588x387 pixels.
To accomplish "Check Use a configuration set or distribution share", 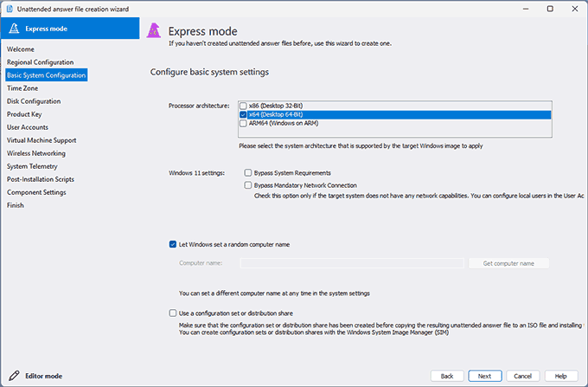I will click(x=172, y=313).
